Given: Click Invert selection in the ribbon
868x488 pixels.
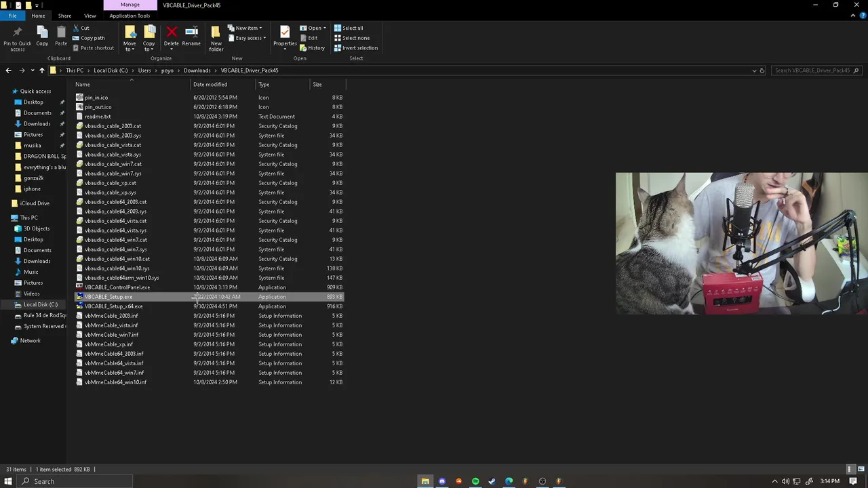Looking at the screenshot, I should tap(355, 48).
